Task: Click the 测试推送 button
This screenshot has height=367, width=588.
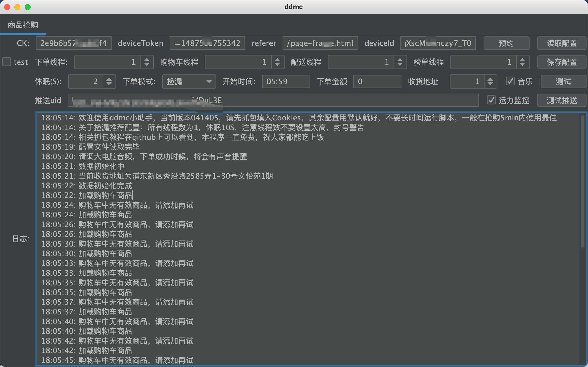Action: pos(561,100)
